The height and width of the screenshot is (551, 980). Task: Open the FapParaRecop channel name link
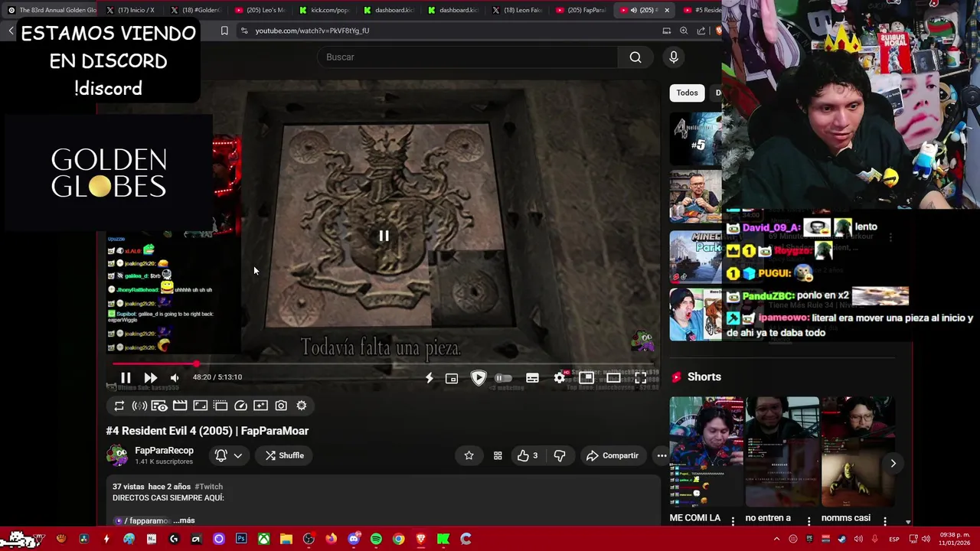[x=164, y=451]
